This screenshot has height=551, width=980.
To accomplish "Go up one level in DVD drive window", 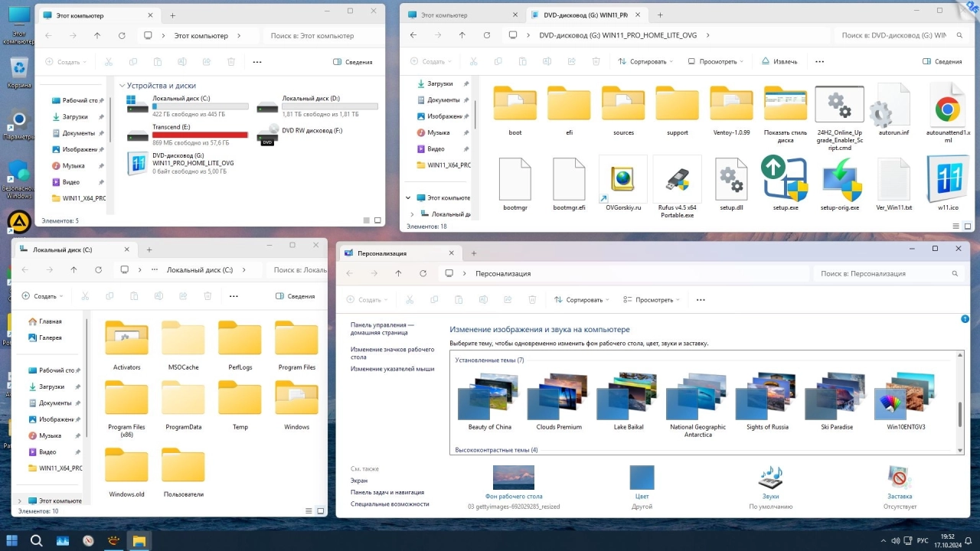I will [462, 35].
